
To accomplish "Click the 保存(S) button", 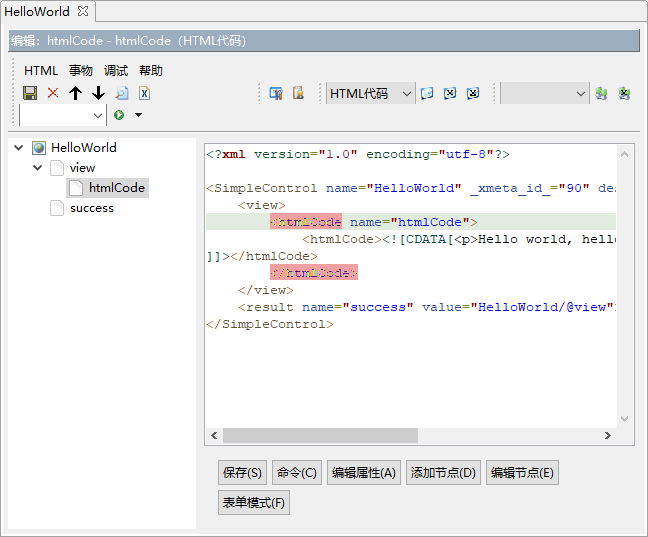I will 242,473.
